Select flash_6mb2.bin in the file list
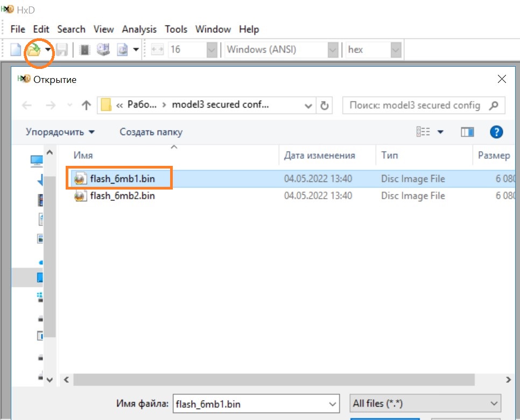This screenshot has width=520, height=420. (x=122, y=196)
